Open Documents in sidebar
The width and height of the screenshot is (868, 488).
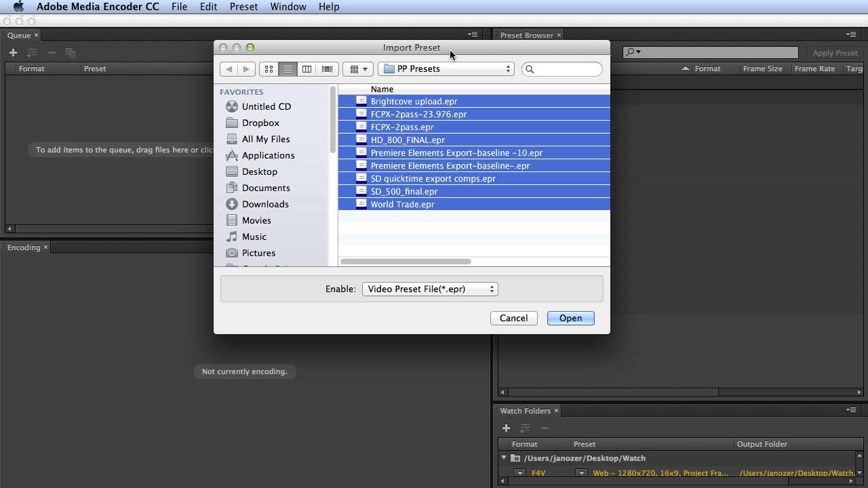click(266, 188)
